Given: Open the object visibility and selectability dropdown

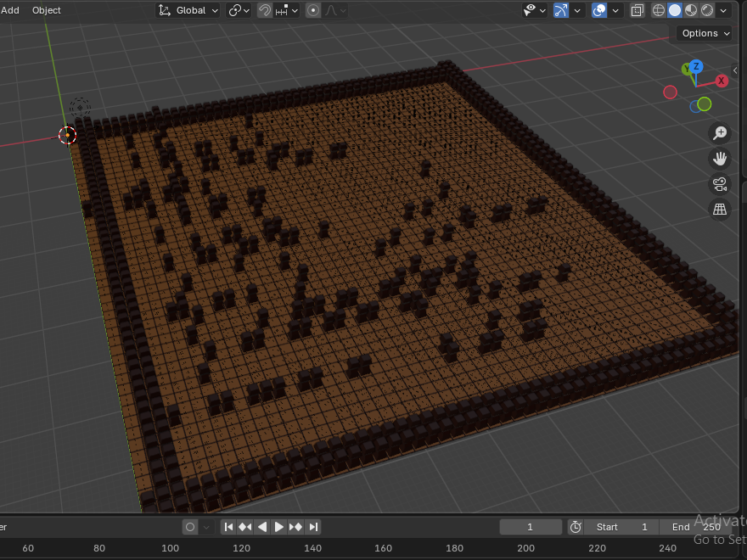Looking at the screenshot, I should (x=534, y=10).
